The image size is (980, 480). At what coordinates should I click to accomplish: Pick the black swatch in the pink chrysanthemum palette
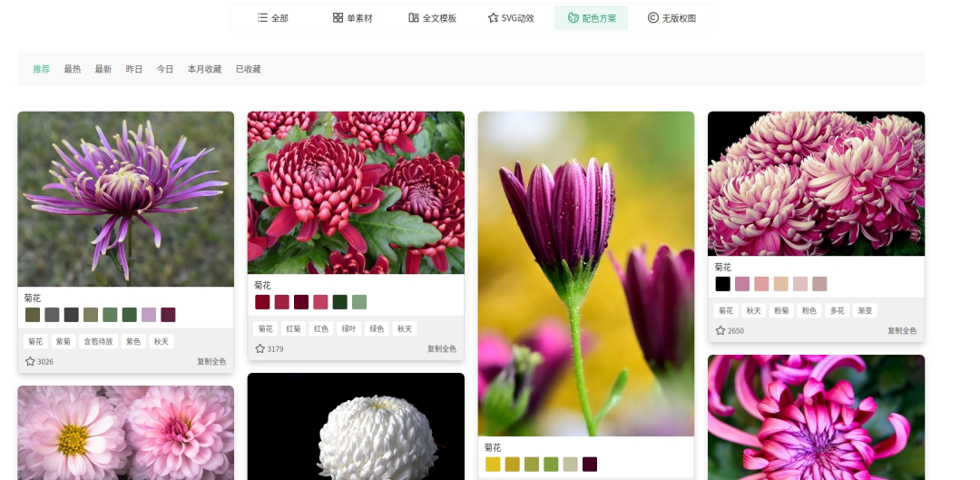click(722, 284)
